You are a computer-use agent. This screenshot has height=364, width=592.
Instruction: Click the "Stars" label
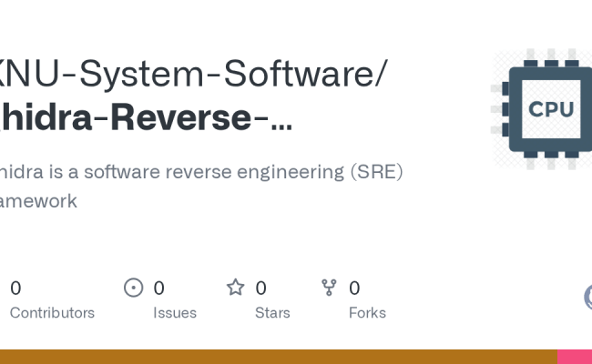point(272,313)
